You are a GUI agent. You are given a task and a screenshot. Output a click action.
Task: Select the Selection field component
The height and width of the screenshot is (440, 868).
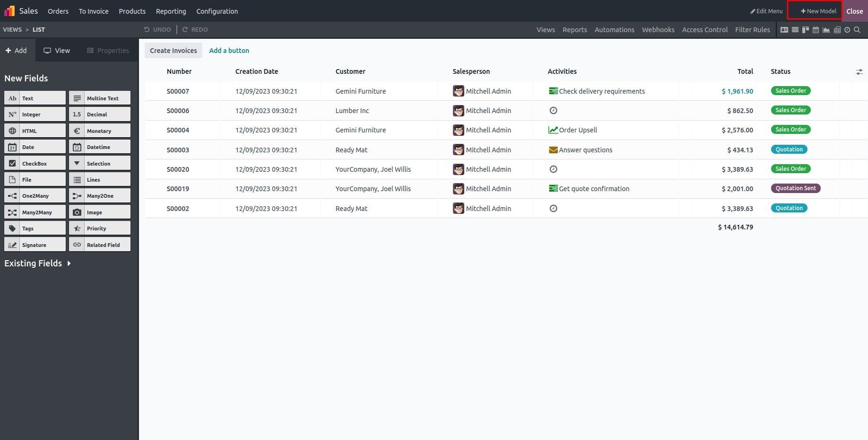(100, 163)
